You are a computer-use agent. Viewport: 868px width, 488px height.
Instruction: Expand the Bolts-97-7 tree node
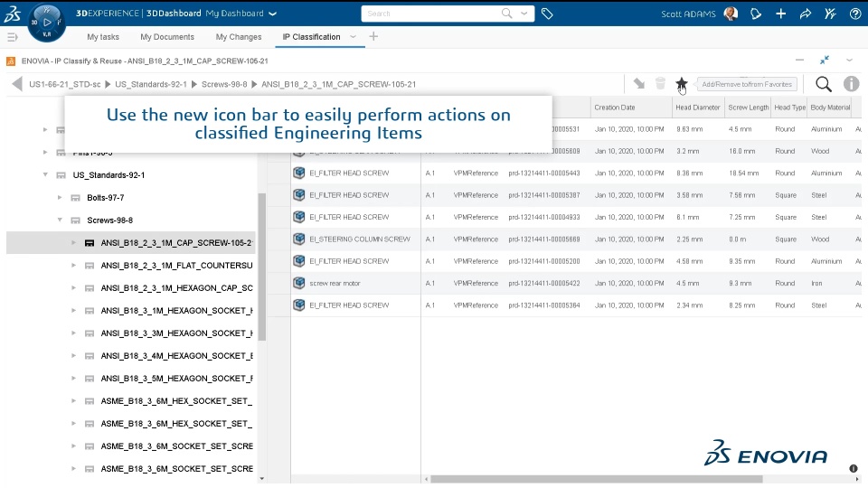tap(60, 198)
